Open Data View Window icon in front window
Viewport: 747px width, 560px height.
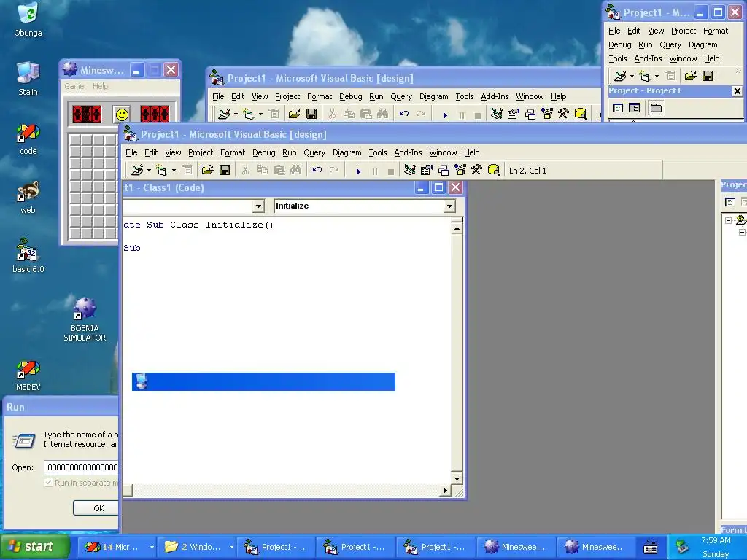pos(494,170)
